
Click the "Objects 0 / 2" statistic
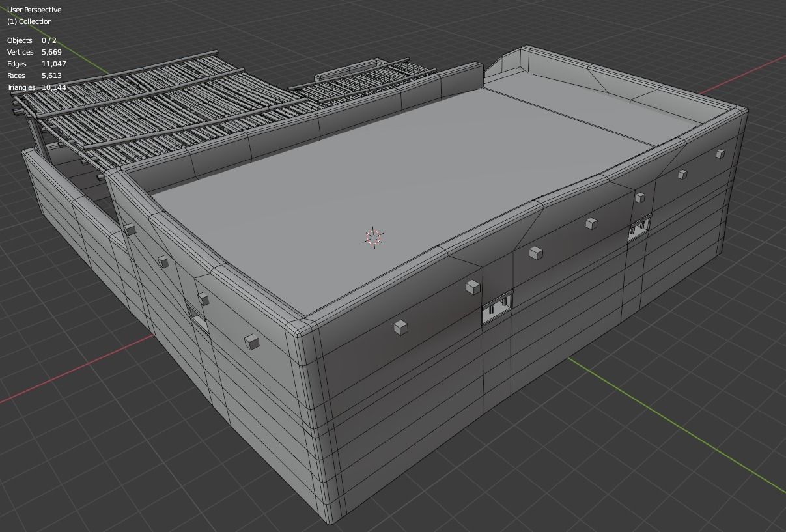[32, 40]
